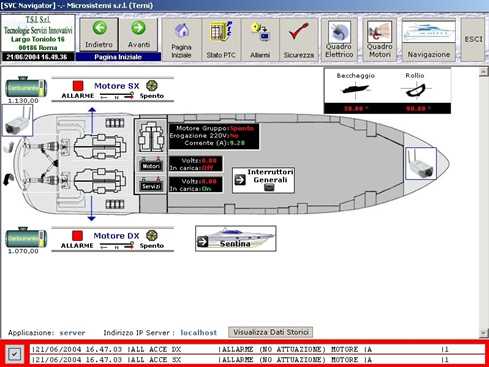Open Quadro Motori panel
This screenshot has width=489, height=367.
[379, 40]
